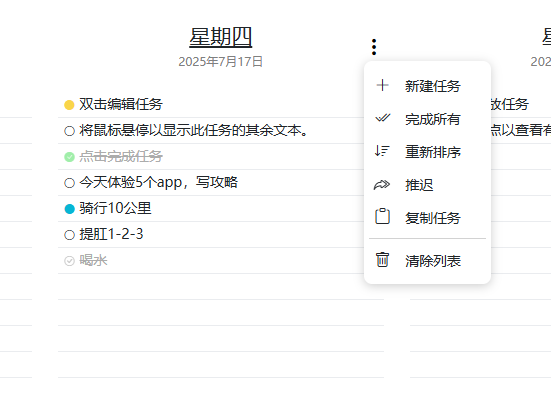Click task text 提肛1-2-3

(111, 234)
